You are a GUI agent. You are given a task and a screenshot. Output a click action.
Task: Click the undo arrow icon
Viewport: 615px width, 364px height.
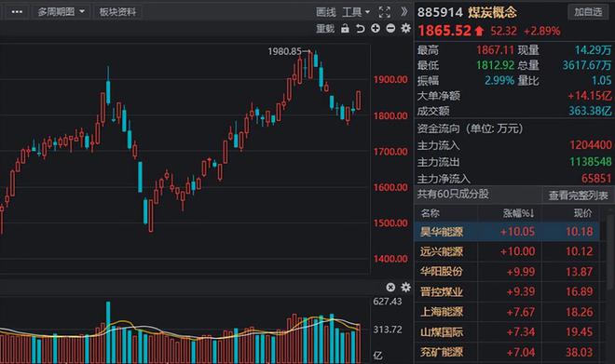tap(360, 28)
